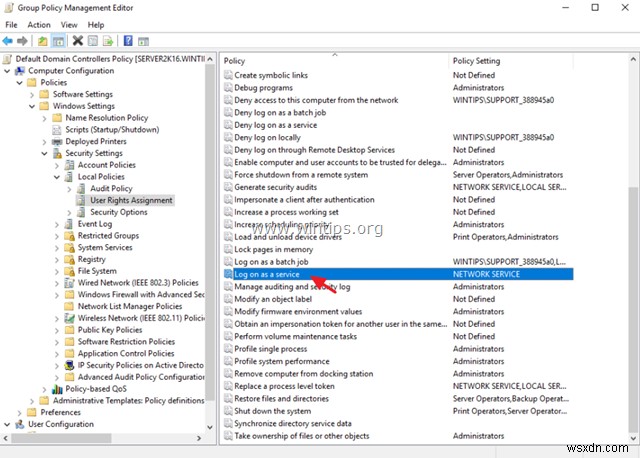This screenshot has width=640, height=458.
Task: Expand the Account Policies node
Action: pyautogui.click(x=57, y=165)
